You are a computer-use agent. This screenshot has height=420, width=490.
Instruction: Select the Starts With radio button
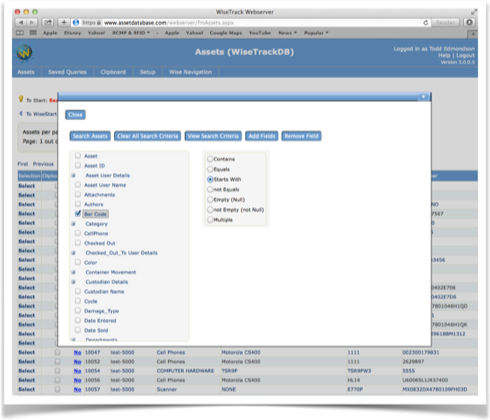pyautogui.click(x=210, y=179)
